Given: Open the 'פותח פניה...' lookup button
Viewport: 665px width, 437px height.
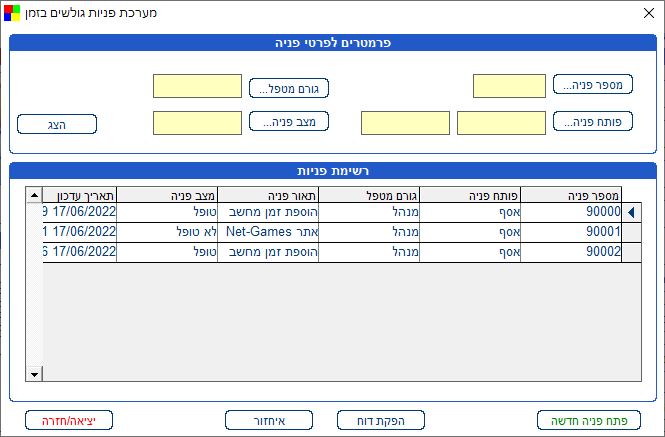Looking at the screenshot, I should pyautogui.click(x=592, y=122).
